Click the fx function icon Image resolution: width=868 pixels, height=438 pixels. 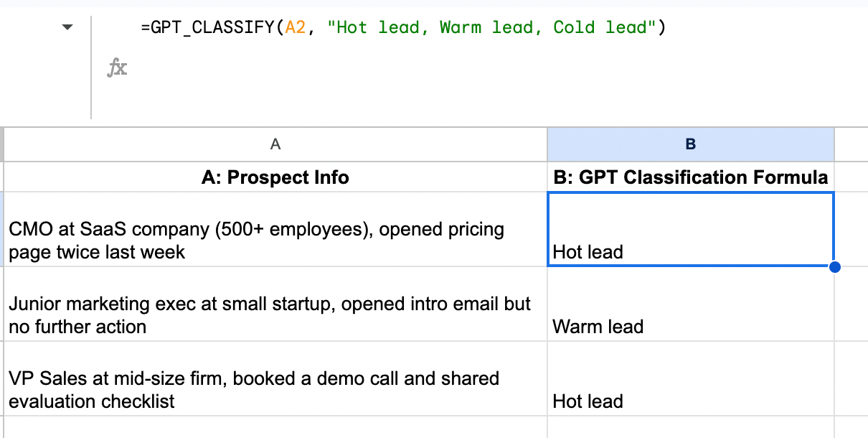pyautogui.click(x=117, y=69)
